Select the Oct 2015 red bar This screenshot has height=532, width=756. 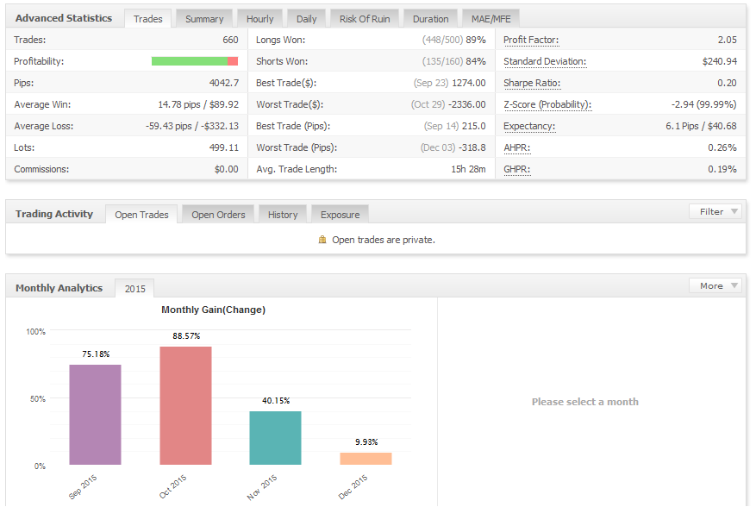click(x=185, y=405)
